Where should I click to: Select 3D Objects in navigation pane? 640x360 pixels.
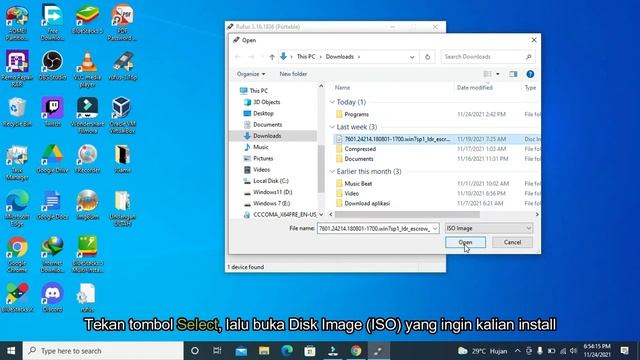[267, 102]
